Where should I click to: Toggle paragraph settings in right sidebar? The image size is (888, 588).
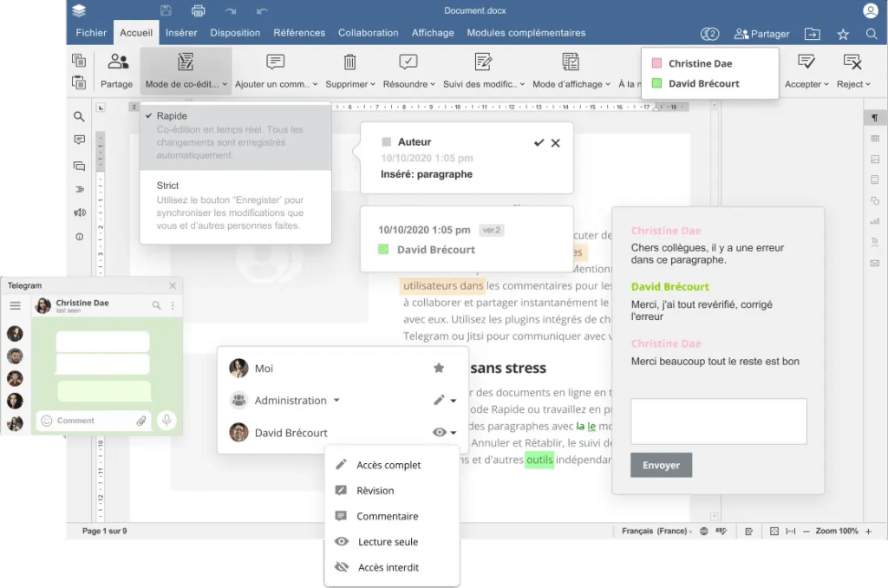pyautogui.click(x=874, y=117)
